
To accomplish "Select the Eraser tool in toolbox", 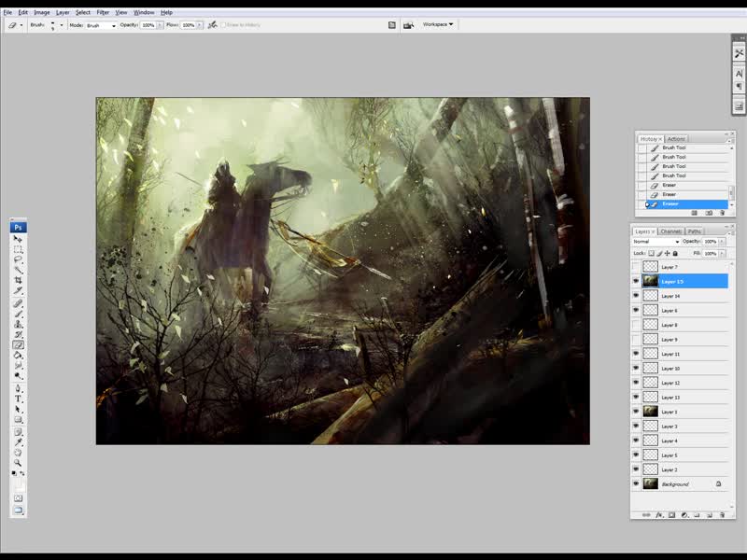I will point(18,344).
